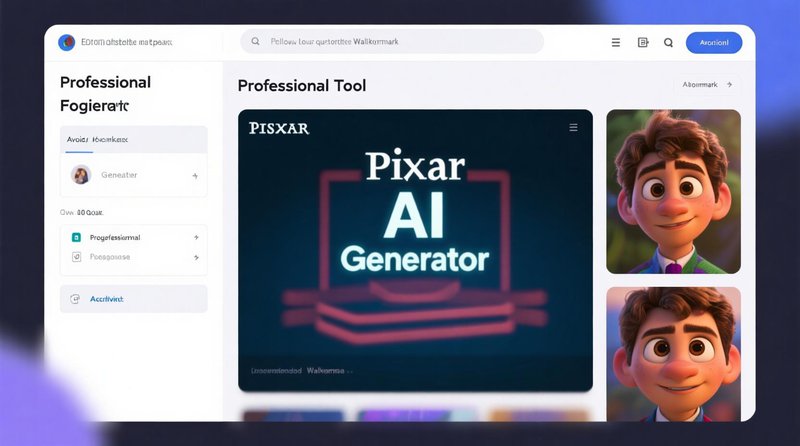Screen dimensions: 800x446
Task: Click the teal icon beside Progefessiornal
Action: click(x=76, y=238)
